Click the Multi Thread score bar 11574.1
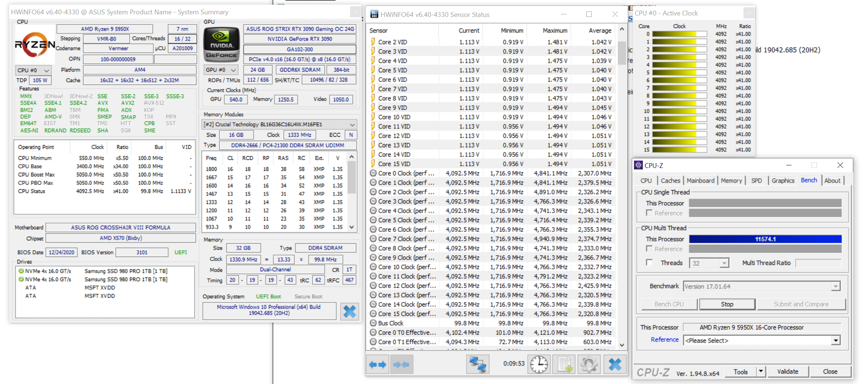 coord(765,239)
